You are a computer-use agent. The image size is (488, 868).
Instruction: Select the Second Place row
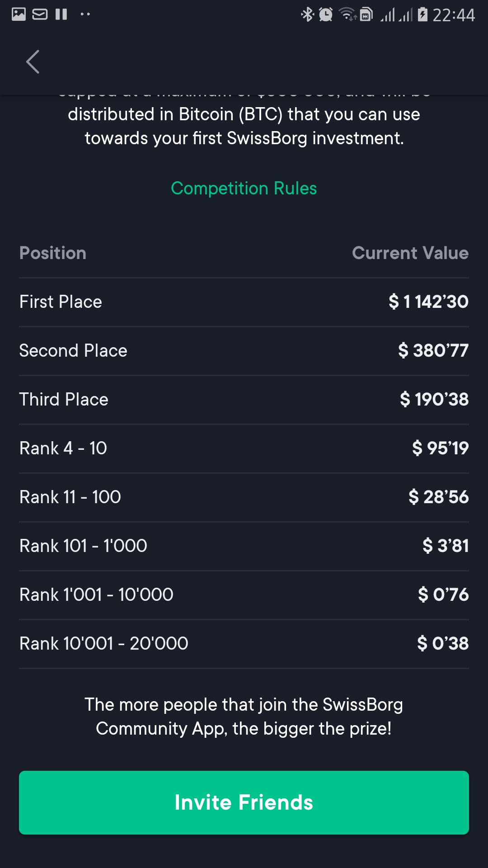244,351
